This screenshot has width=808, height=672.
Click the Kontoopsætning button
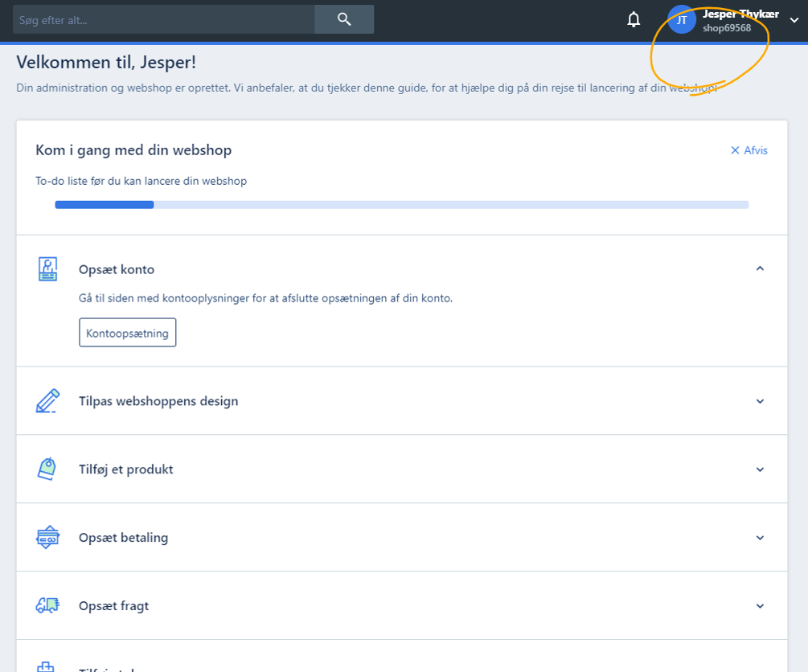pos(127,333)
